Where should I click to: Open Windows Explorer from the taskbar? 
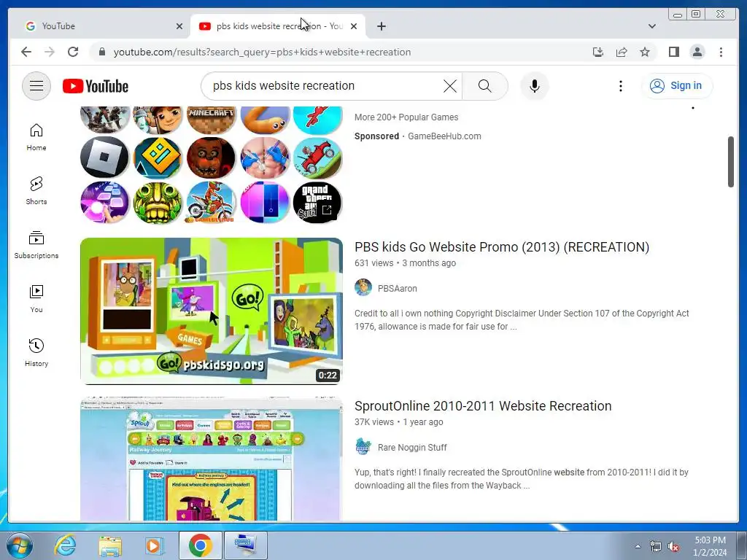110,545
